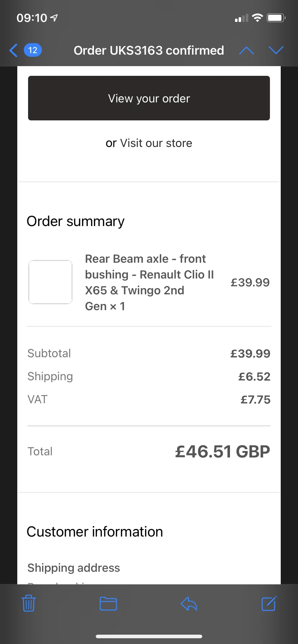Open the unread badge showing 12
This screenshot has height=644, width=298.
click(33, 50)
